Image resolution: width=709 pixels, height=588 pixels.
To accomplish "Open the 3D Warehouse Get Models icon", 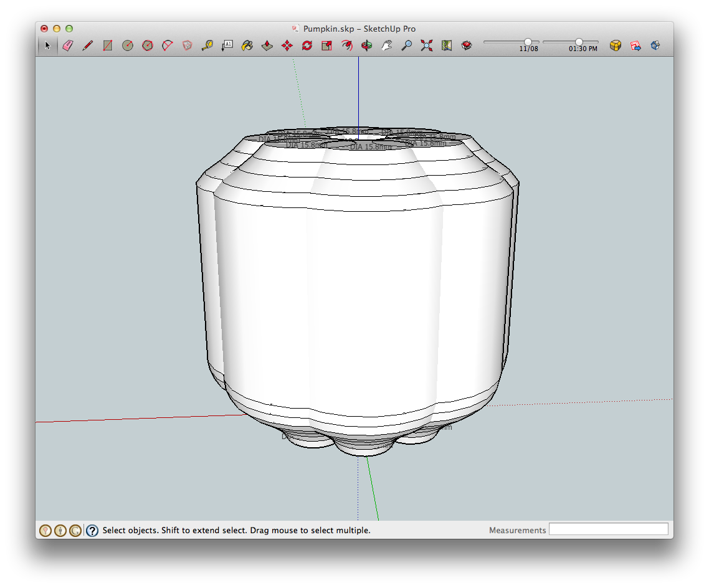I will click(x=615, y=45).
